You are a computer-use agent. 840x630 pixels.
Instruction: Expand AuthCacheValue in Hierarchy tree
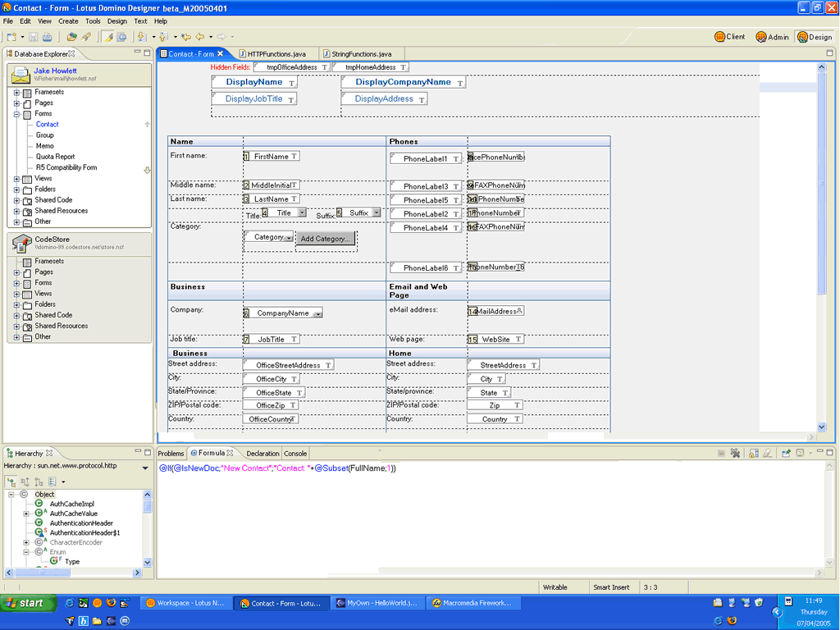25,514
